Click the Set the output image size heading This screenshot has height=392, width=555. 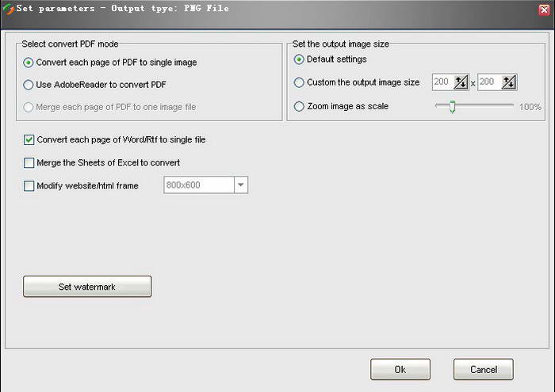(x=341, y=44)
